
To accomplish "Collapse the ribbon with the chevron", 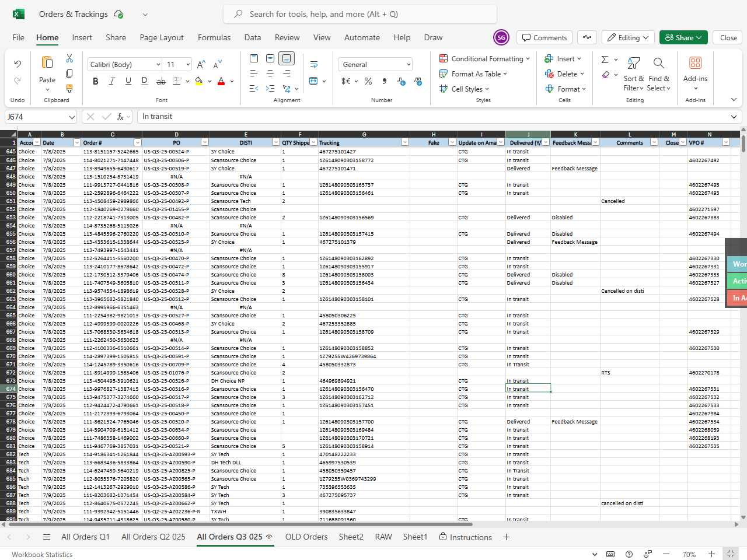I will click(x=734, y=100).
